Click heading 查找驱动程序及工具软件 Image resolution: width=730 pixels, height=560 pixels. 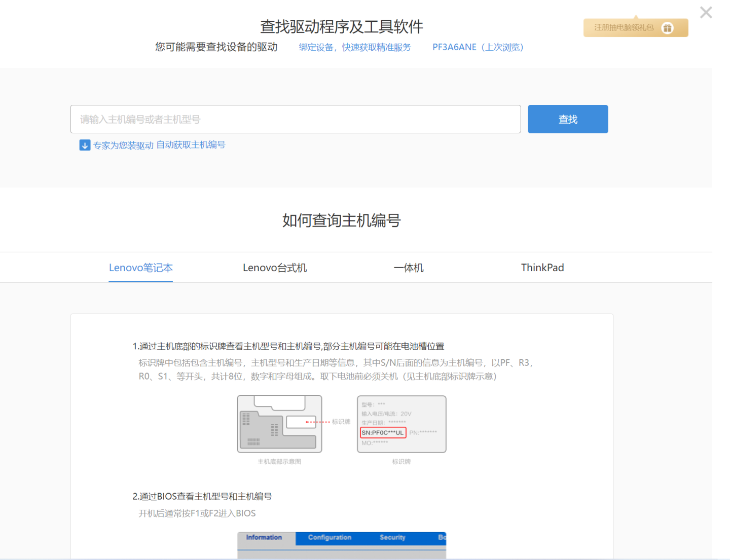point(342,26)
